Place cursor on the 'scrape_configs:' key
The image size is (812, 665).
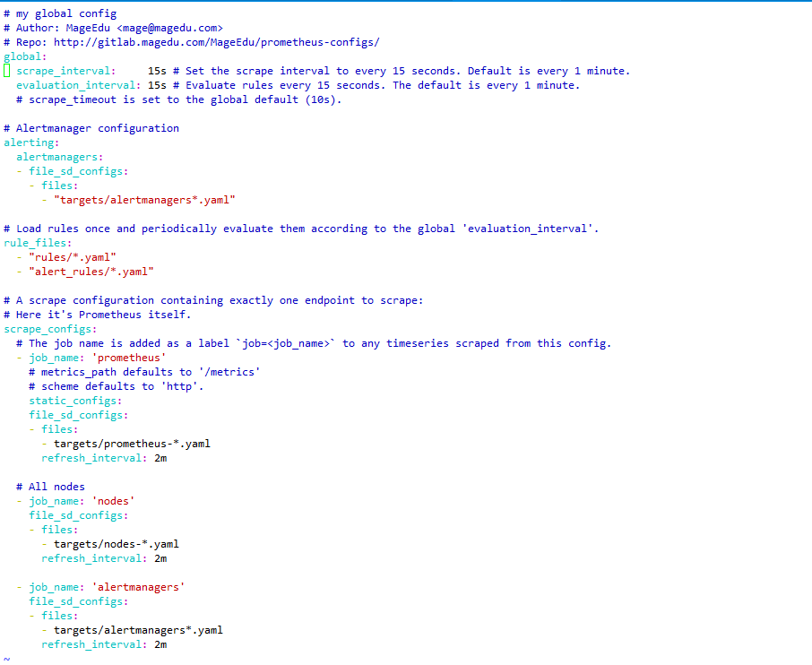(x=50, y=329)
